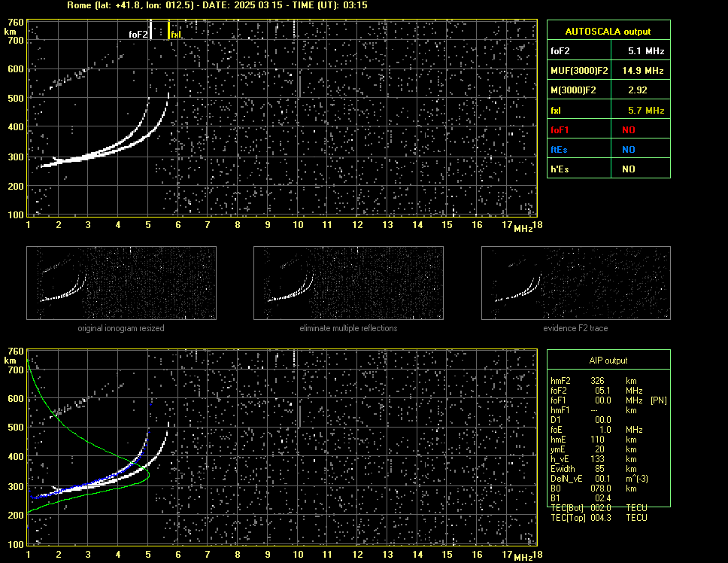
Task: Click the evidence F2 trace caption
Action: (576, 328)
